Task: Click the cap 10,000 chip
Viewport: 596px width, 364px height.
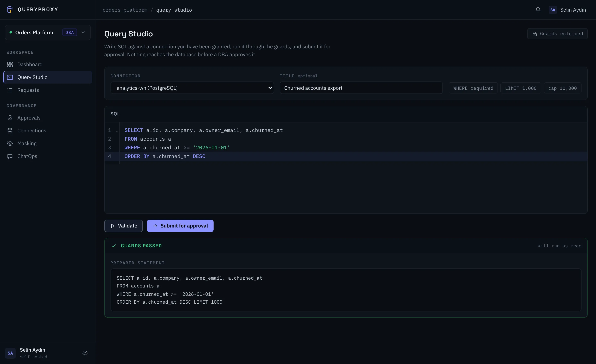Action: tap(562, 88)
